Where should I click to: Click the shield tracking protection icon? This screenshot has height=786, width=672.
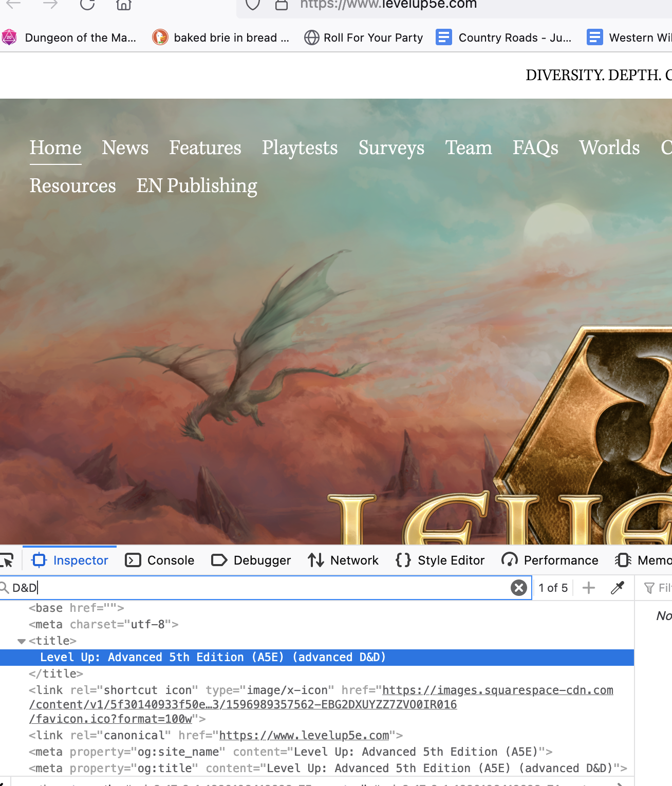click(x=252, y=4)
